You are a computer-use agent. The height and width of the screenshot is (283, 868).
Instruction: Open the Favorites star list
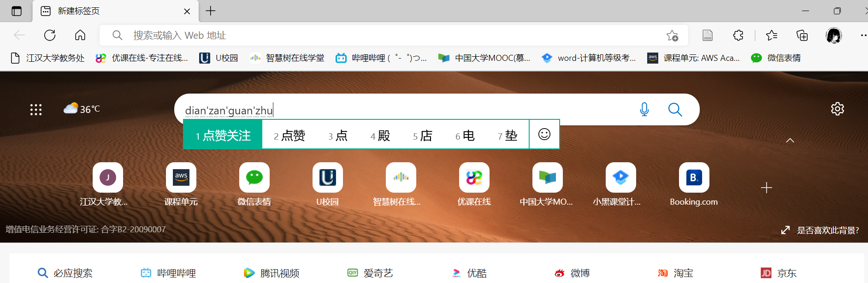pos(771,35)
